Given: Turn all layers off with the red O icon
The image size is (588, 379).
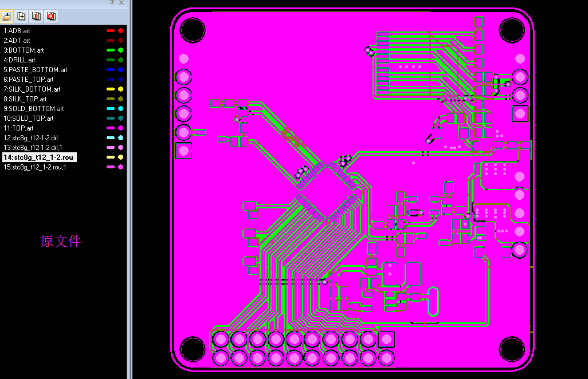Looking at the screenshot, I should pos(52,17).
